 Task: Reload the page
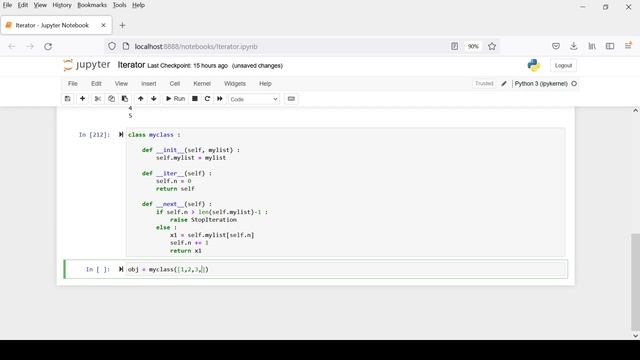tap(48, 47)
